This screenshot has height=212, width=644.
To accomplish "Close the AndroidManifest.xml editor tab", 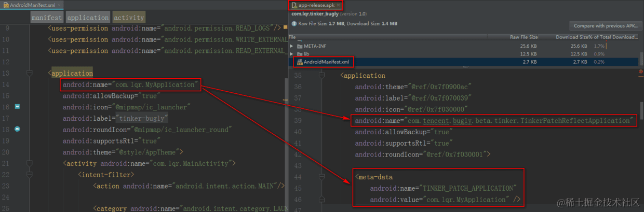I will [60, 5].
